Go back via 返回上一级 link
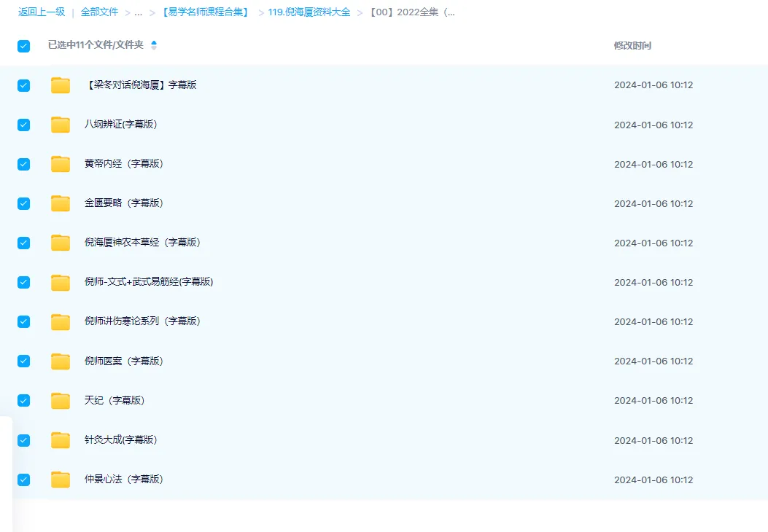The height and width of the screenshot is (532, 768). tap(42, 12)
